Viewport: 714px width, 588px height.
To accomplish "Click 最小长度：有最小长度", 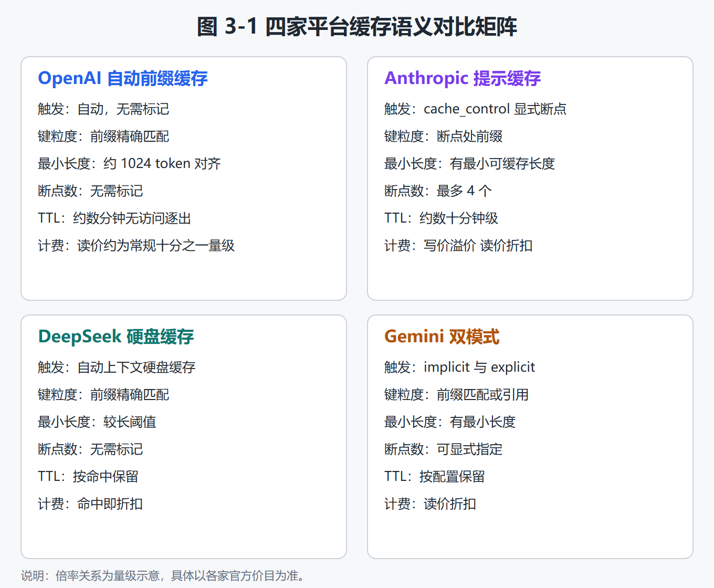I will (x=450, y=422).
